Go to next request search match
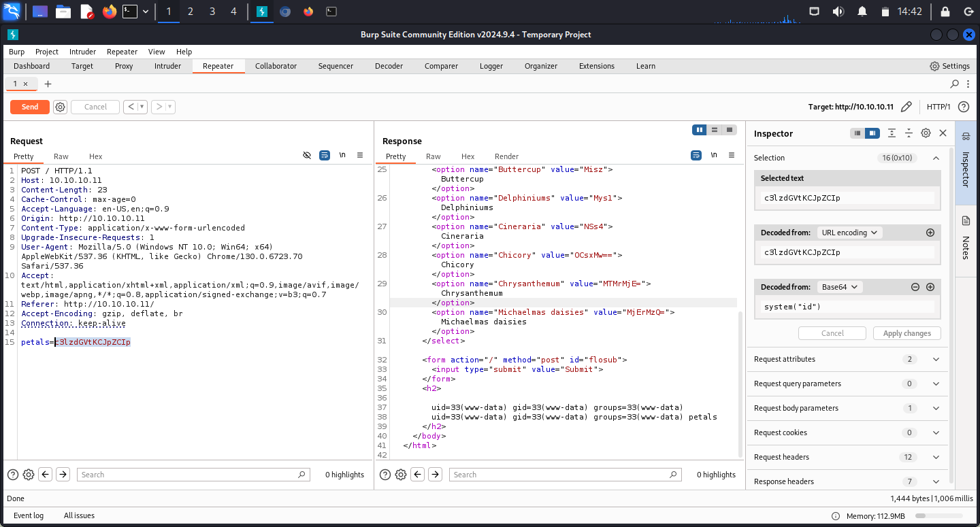This screenshot has height=527, width=980. tap(63, 475)
